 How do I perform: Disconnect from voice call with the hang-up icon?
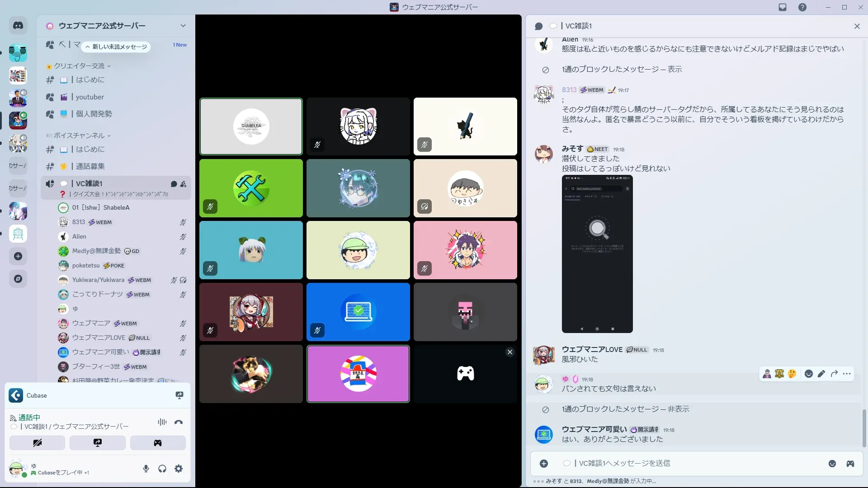point(179,422)
